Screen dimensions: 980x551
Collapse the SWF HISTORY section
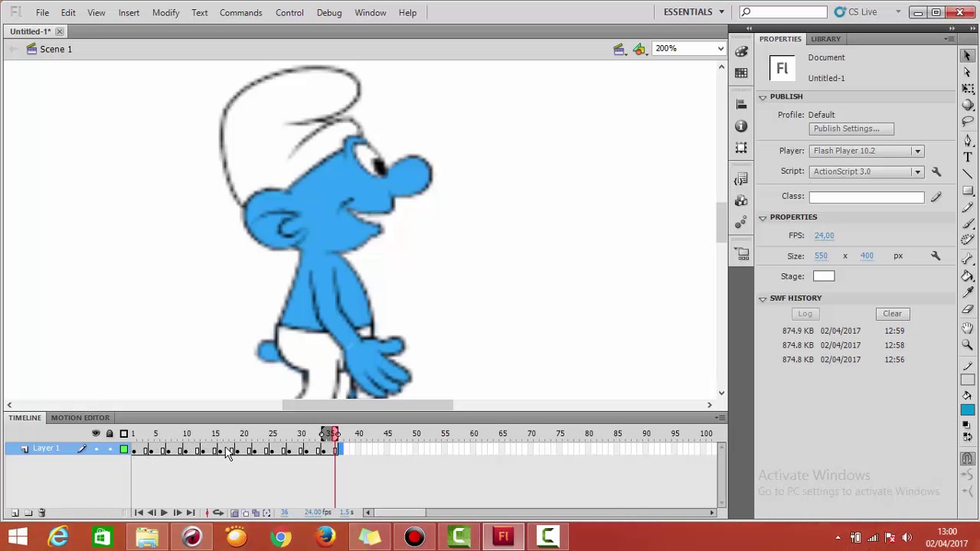point(763,298)
